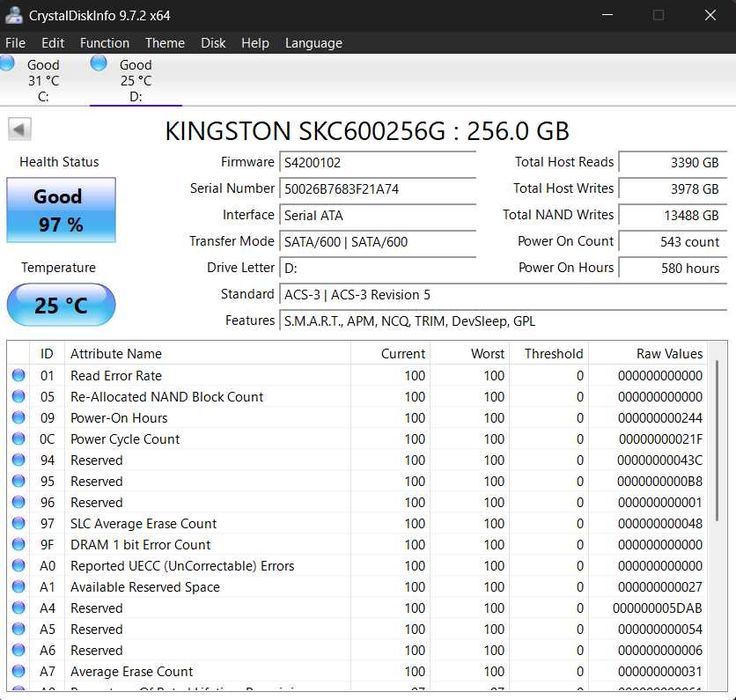This screenshot has width=736, height=700.
Task: Click the 25 °C temperature button
Action: 61,305
